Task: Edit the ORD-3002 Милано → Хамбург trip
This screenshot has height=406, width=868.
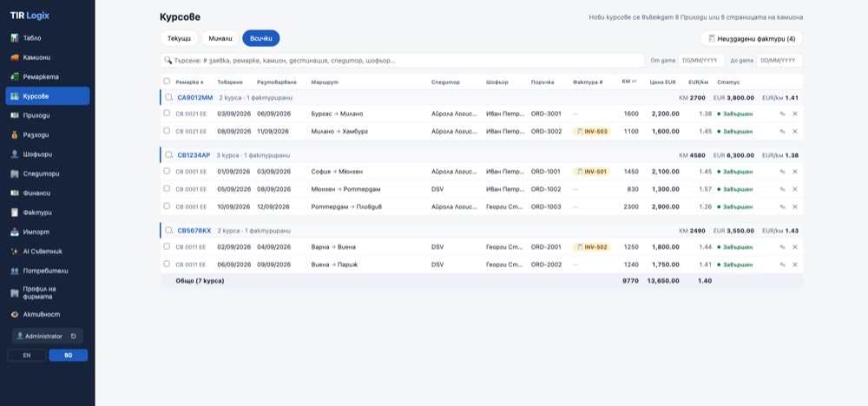Action: click(782, 132)
